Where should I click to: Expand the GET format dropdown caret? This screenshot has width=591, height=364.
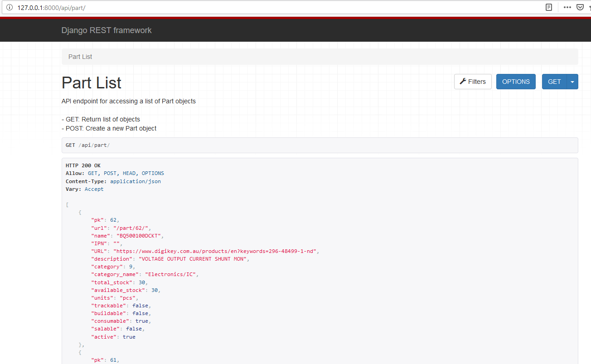click(572, 82)
